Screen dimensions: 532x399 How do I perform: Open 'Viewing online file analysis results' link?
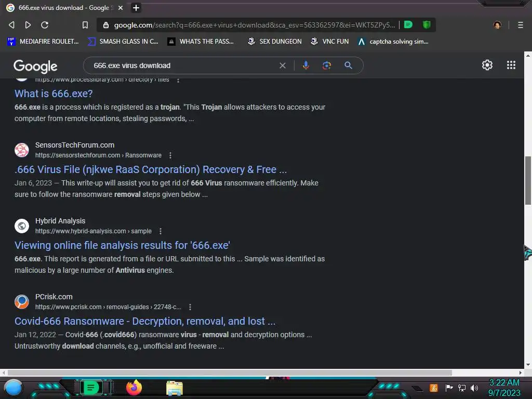pyautogui.click(x=123, y=245)
